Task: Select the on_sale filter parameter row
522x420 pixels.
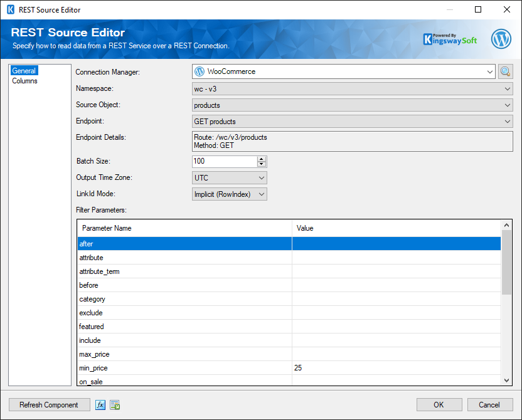Action: point(182,381)
